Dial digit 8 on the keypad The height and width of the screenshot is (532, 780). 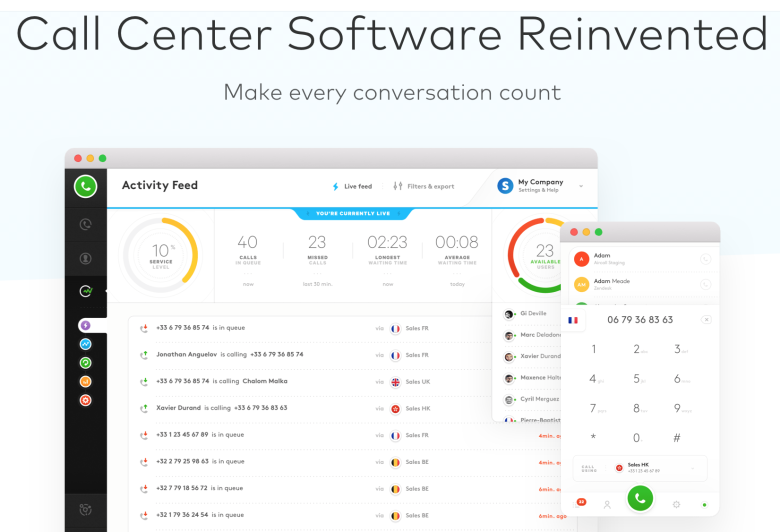click(639, 409)
